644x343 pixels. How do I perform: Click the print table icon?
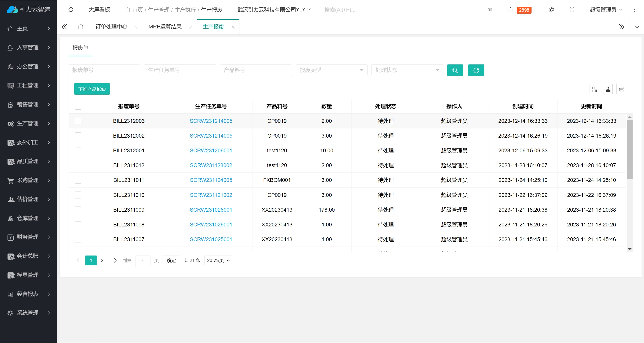(621, 89)
